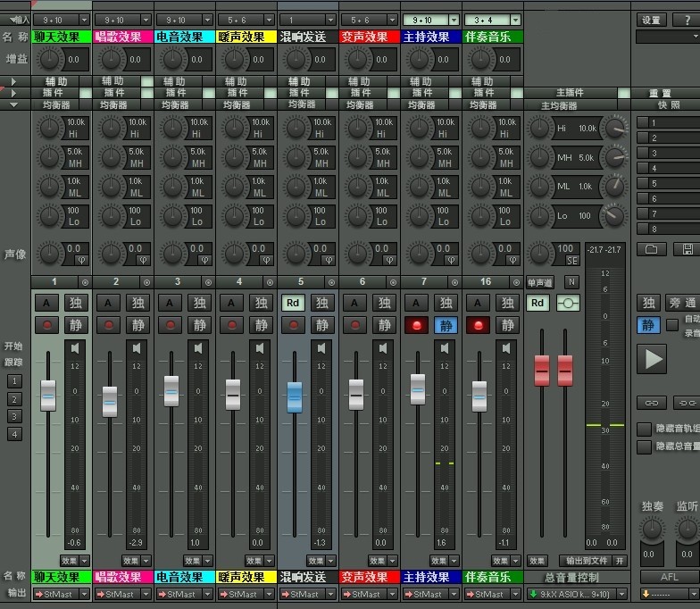The width and height of the screenshot is (700, 609).
Task: Save snapshot with floppy disk icon
Action: pyautogui.click(x=687, y=249)
